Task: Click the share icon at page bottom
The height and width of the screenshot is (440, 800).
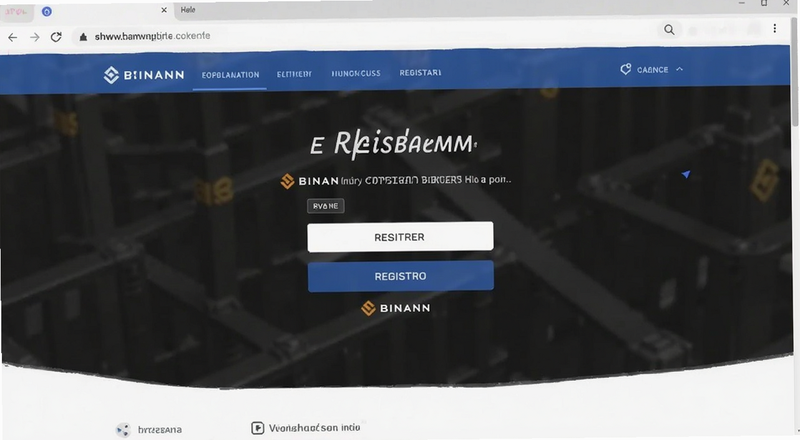Action: click(x=123, y=430)
